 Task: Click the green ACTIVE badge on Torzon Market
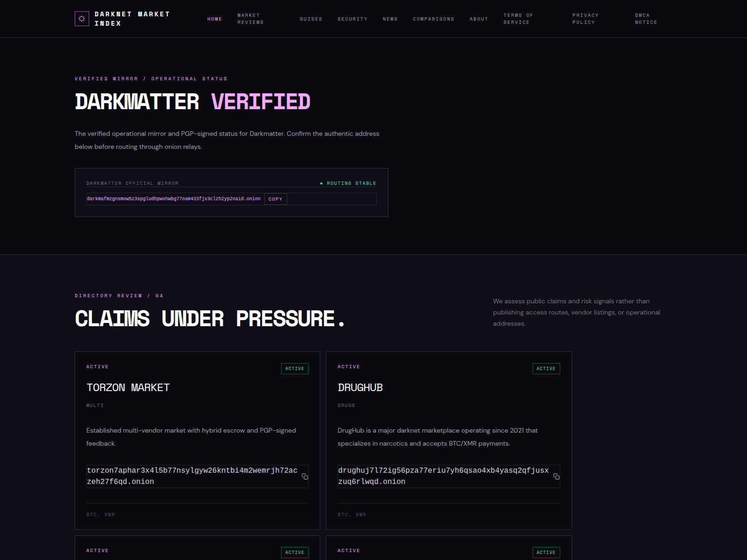pos(295,369)
